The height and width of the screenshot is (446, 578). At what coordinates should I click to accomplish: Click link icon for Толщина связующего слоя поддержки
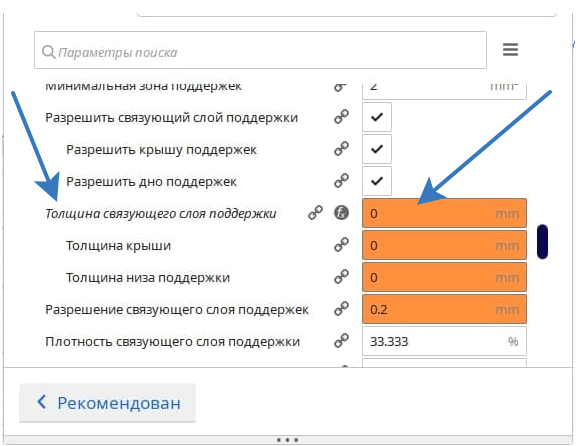point(316,213)
